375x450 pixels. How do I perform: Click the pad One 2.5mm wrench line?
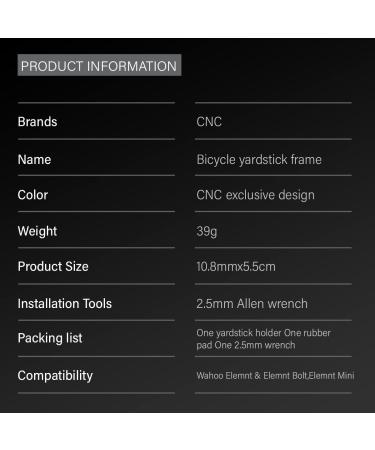[246, 345]
